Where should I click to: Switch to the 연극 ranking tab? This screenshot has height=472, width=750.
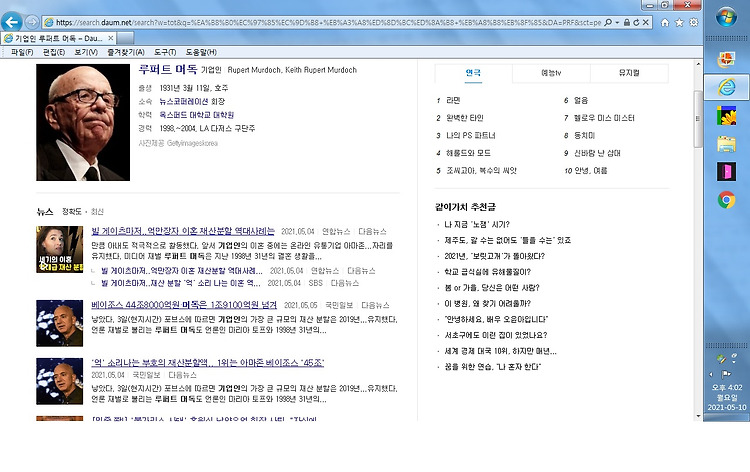473,73
